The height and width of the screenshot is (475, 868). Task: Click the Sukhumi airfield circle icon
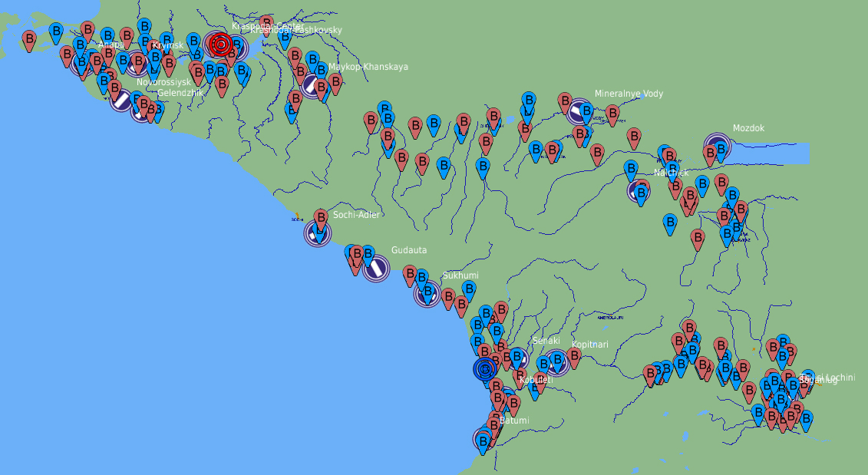[427, 293]
